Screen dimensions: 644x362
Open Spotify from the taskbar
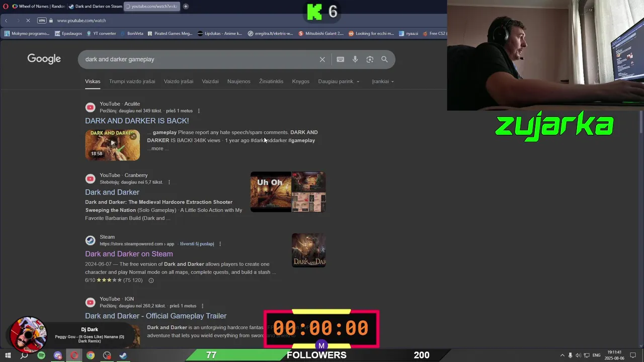41,355
